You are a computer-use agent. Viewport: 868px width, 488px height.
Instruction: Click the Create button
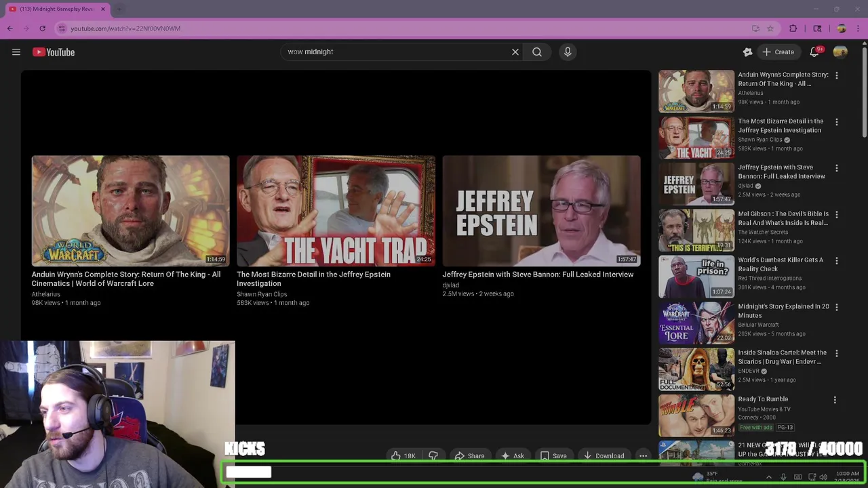(x=778, y=52)
